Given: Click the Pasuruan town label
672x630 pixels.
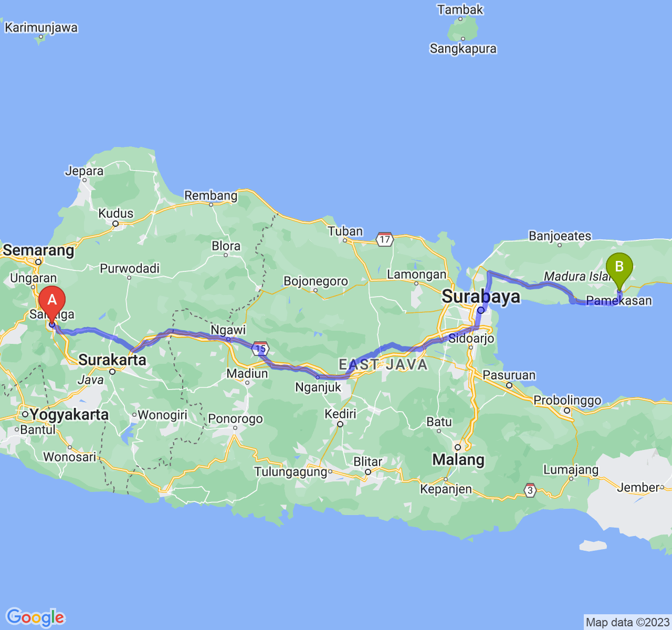Looking at the screenshot, I should pos(509,375).
